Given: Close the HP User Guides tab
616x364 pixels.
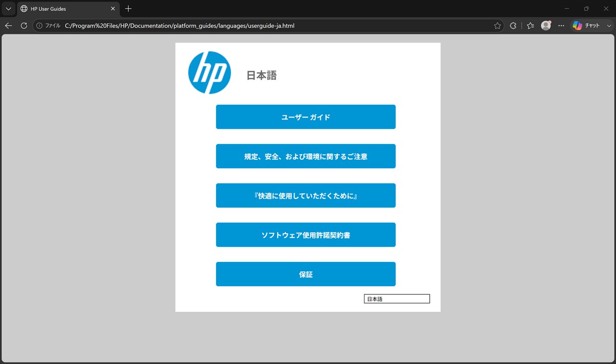Looking at the screenshot, I should tap(113, 9).
